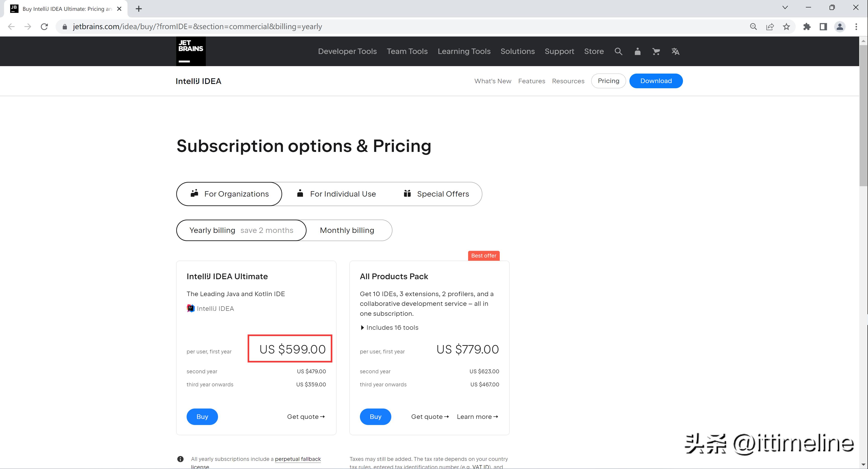
Task: Go to What's New page
Action: (x=493, y=81)
